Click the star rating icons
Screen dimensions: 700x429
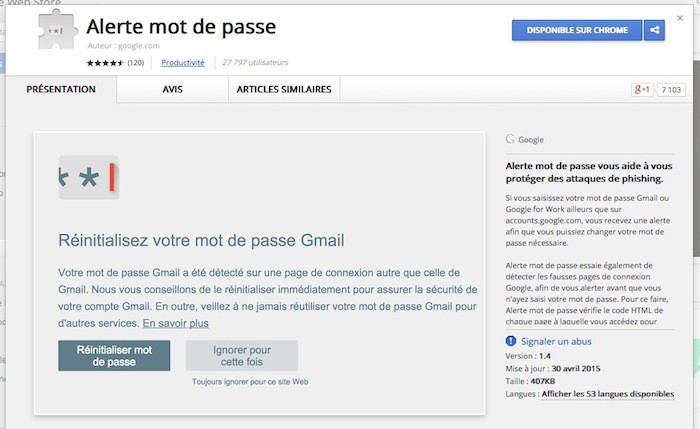(x=105, y=63)
